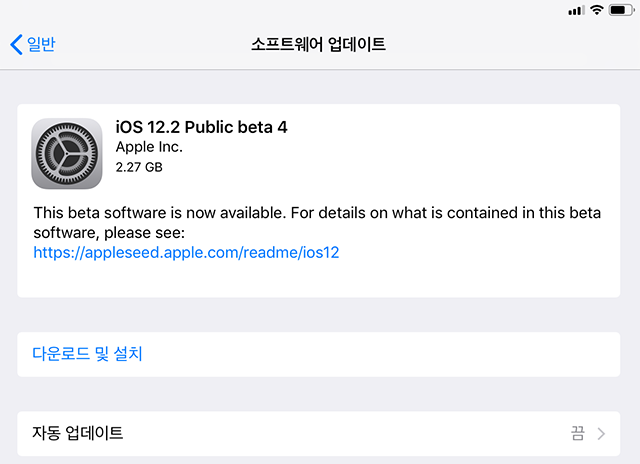Tap the battery status icon
Viewport: 640px width, 464px height.
(622, 10)
